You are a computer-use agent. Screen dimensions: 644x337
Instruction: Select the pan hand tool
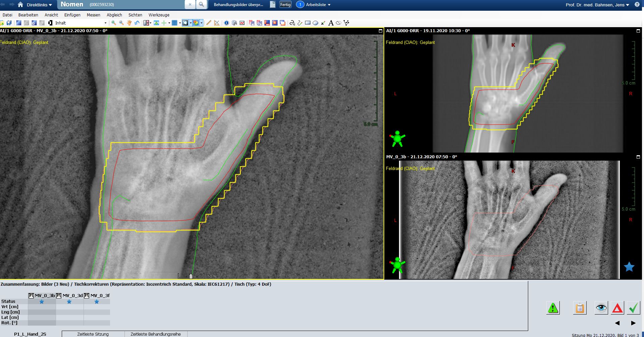pos(129,23)
